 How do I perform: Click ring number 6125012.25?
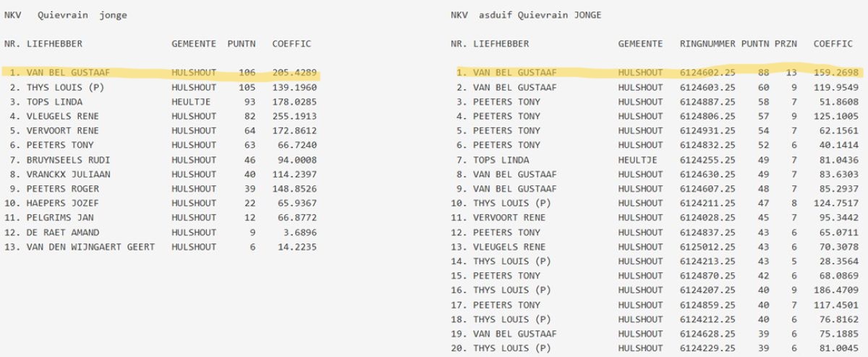(707, 247)
